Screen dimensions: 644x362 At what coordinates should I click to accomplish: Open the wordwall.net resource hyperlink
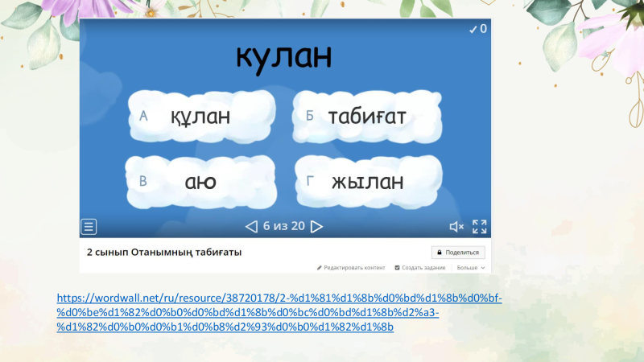(279, 312)
